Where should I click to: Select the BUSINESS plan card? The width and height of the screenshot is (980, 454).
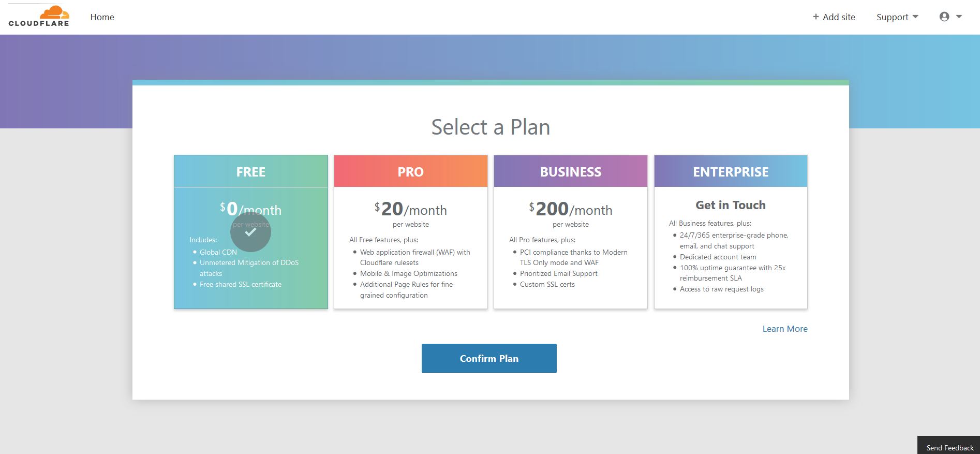pyautogui.click(x=571, y=232)
